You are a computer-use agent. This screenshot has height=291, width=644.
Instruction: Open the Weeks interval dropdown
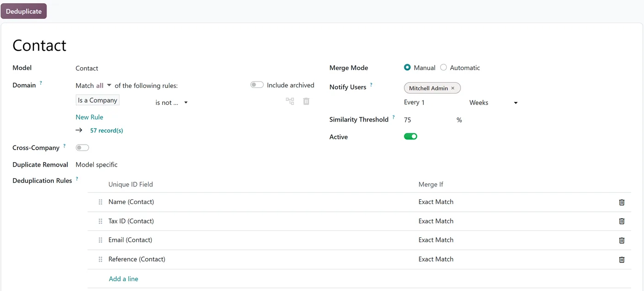point(494,103)
